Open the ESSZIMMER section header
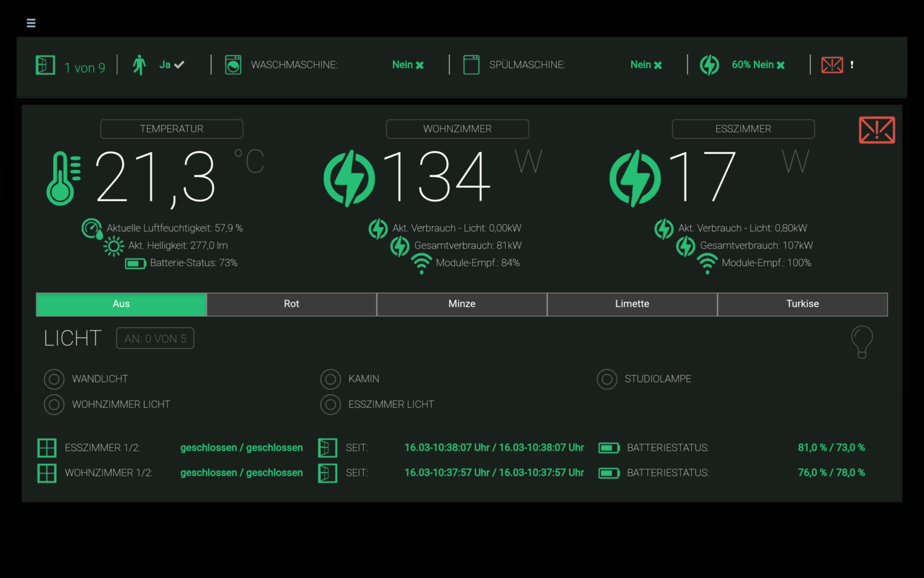 coord(743,129)
